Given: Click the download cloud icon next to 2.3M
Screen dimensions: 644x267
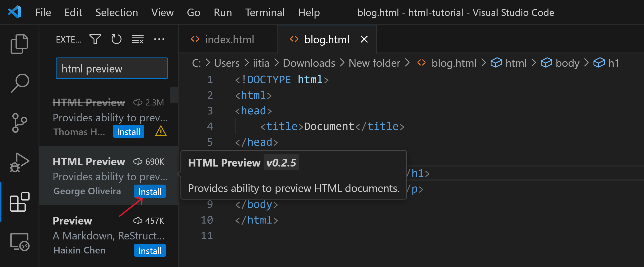Looking at the screenshot, I should click(138, 102).
